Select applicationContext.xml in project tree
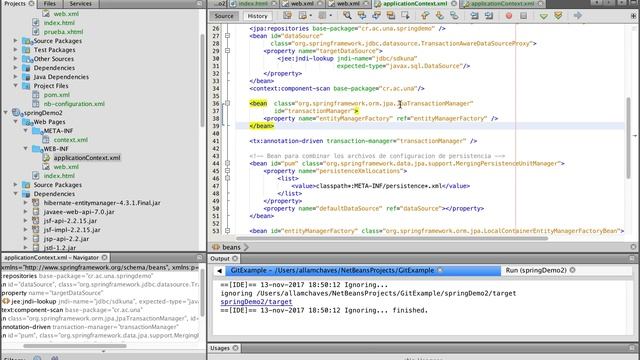 tap(87, 158)
